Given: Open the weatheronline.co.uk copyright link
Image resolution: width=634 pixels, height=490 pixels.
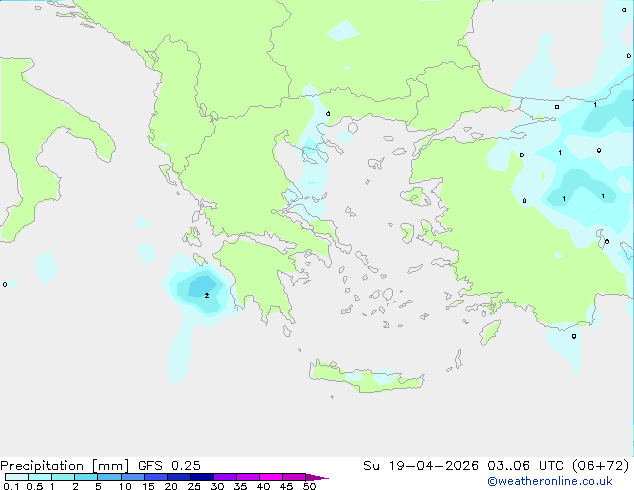Looking at the screenshot, I should click(549, 481).
